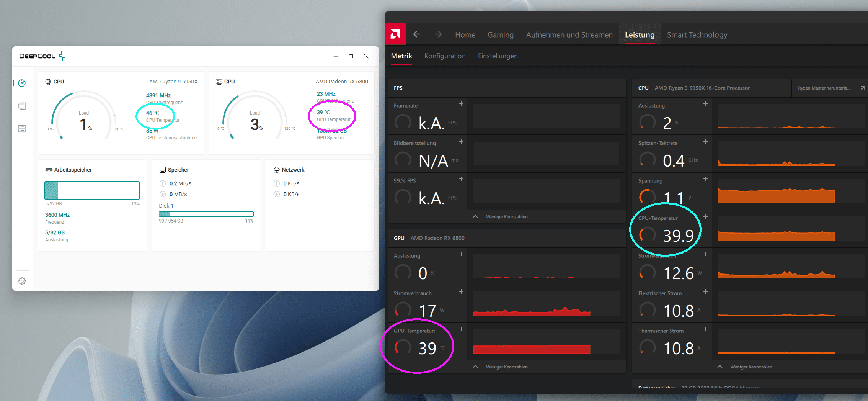
Task: Click 'AMD Radeon RX 6800' in DeepCool
Action: pos(342,82)
